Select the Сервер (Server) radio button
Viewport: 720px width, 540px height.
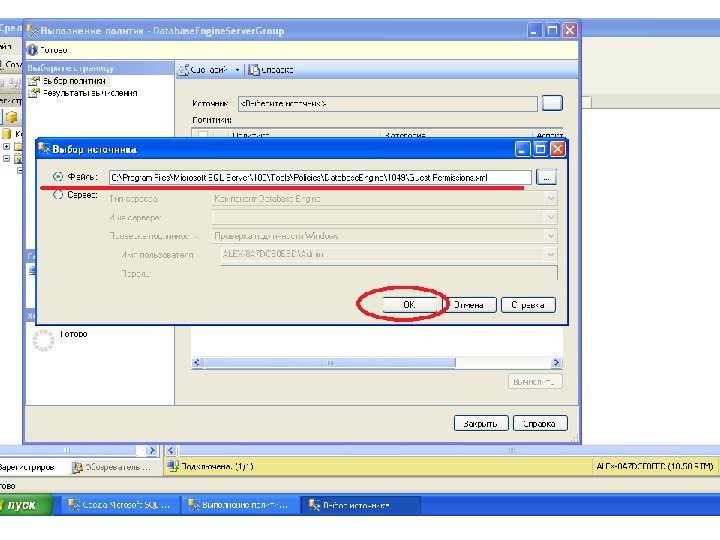pos(58,195)
